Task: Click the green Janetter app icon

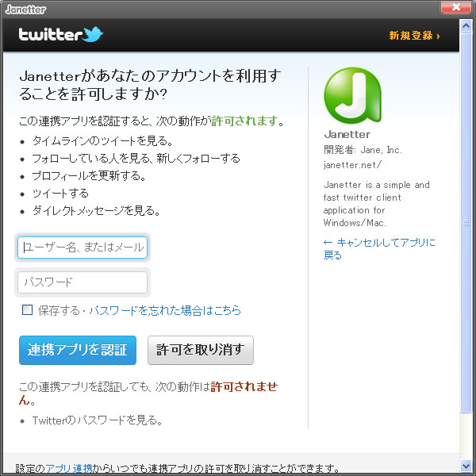Action: [x=353, y=96]
